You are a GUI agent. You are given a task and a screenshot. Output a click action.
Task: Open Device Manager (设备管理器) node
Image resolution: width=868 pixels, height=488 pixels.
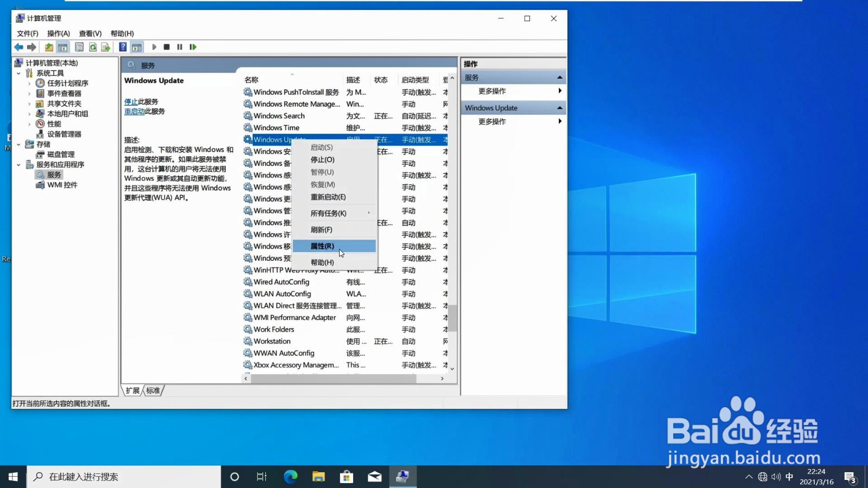(x=64, y=134)
